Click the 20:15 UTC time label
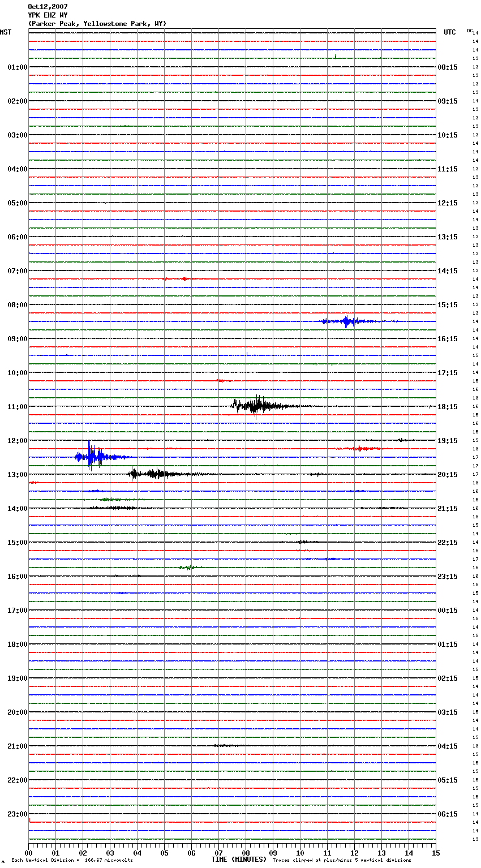The height and width of the screenshot is (868, 481). pyautogui.click(x=448, y=475)
